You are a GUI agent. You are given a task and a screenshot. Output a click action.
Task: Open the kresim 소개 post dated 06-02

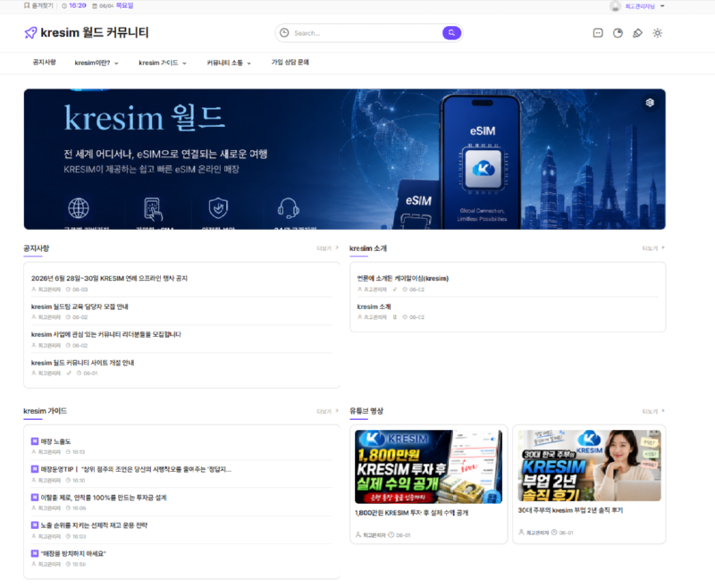(x=374, y=307)
